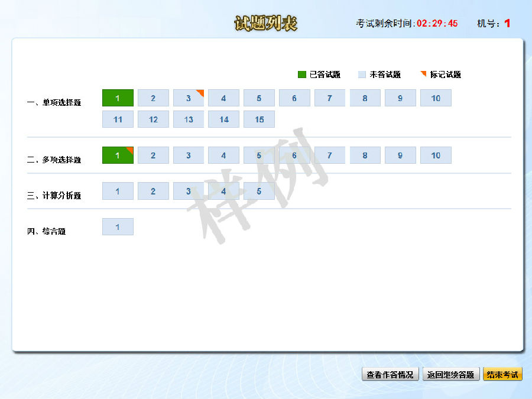Open question 11 in the single-choice section
The width and height of the screenshot is (532, 399).
[x=118, y=119]
